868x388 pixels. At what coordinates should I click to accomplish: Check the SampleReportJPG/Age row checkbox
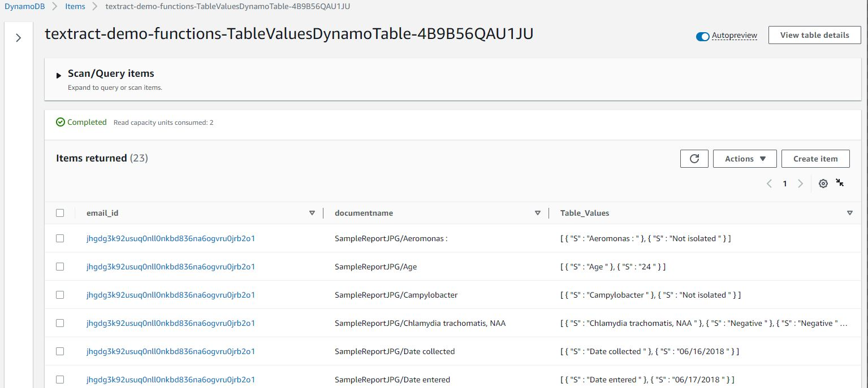(60, 266)
